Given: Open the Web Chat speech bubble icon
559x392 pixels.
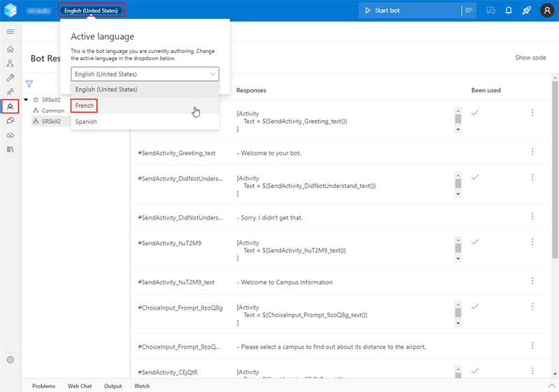Looking at the screenshot, I should tap(491, 10).
